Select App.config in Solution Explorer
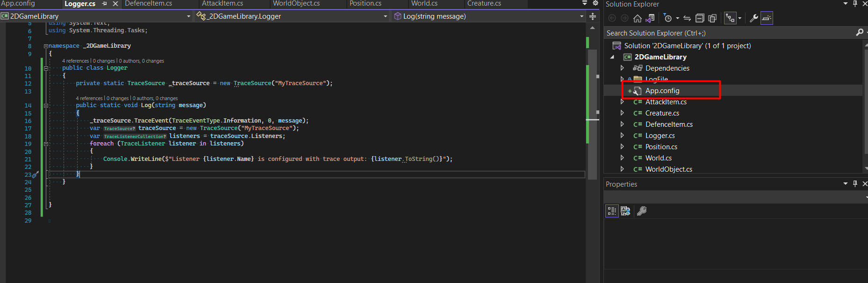Viewport: 868px width, 283px height. (662, 91)
